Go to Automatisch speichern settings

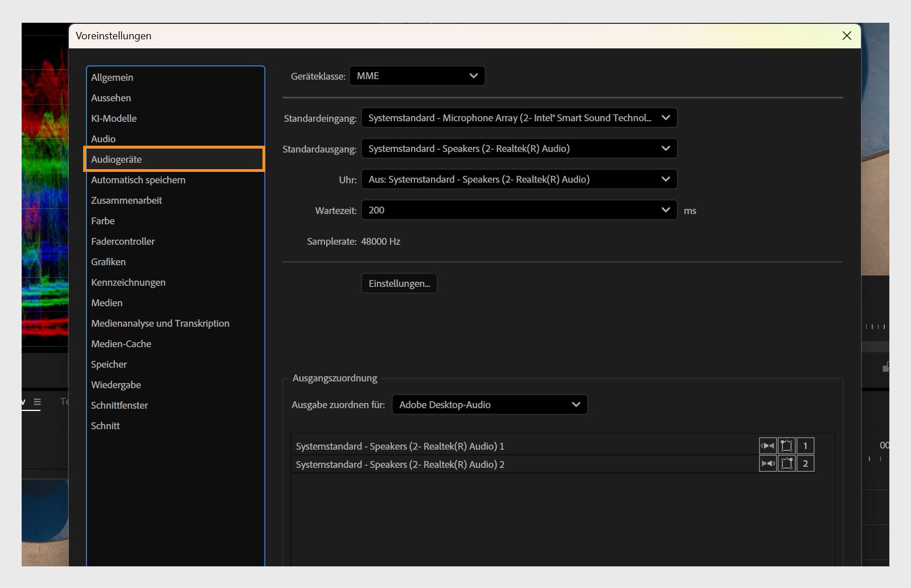click(x=138, y=180)
